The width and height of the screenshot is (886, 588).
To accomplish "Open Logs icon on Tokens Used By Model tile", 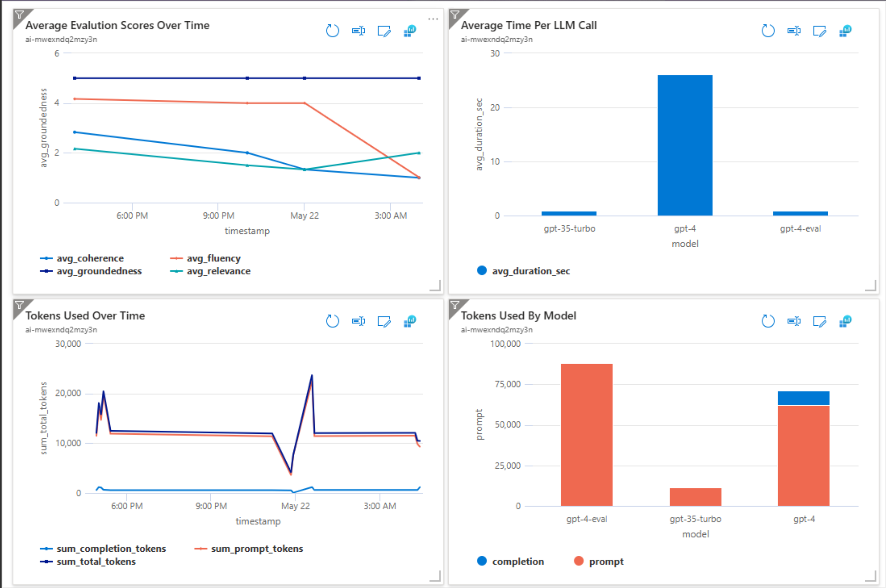I will (x=846, y=321).
